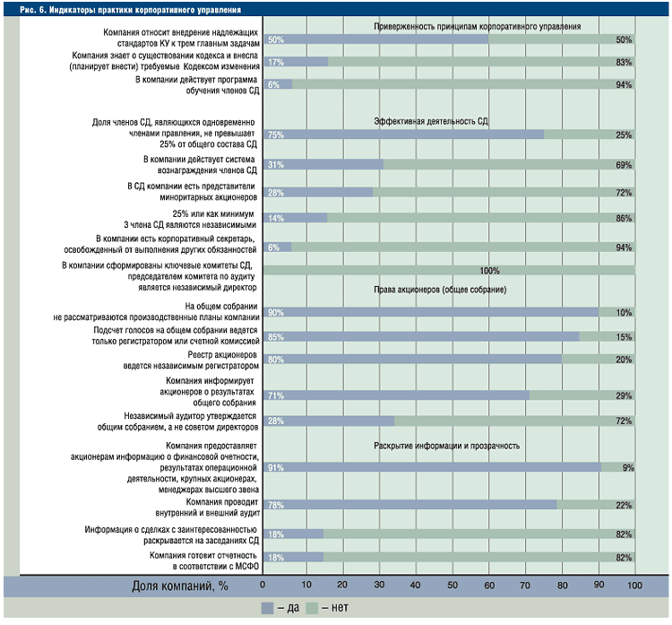Click the axis tick label '70'

pyautogui.click(x=525, y=585)
